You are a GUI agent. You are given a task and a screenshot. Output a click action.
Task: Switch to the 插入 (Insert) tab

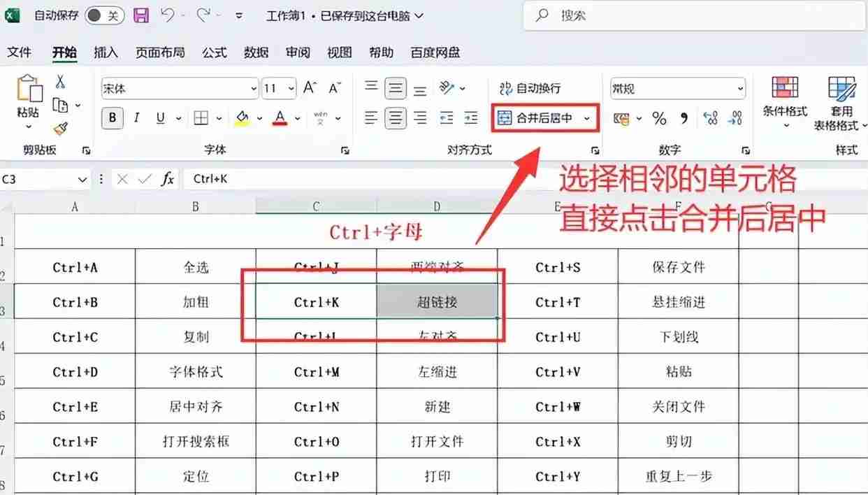click(106, 52)
